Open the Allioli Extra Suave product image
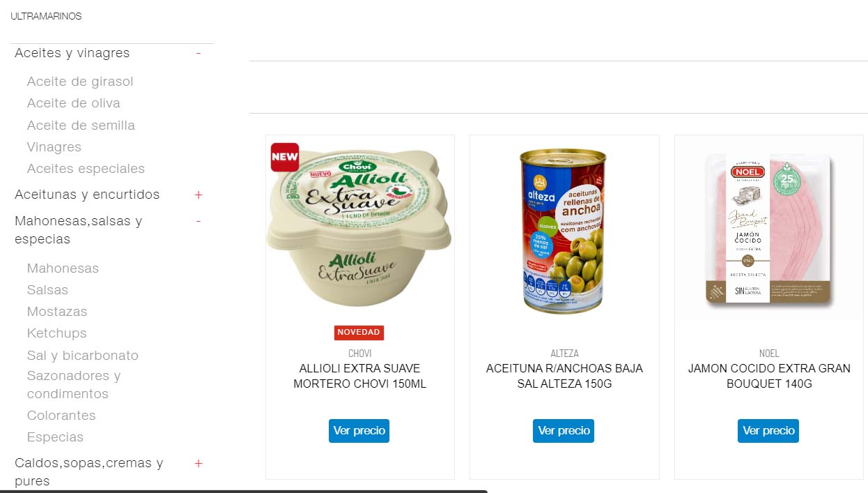 pos(359,227)
